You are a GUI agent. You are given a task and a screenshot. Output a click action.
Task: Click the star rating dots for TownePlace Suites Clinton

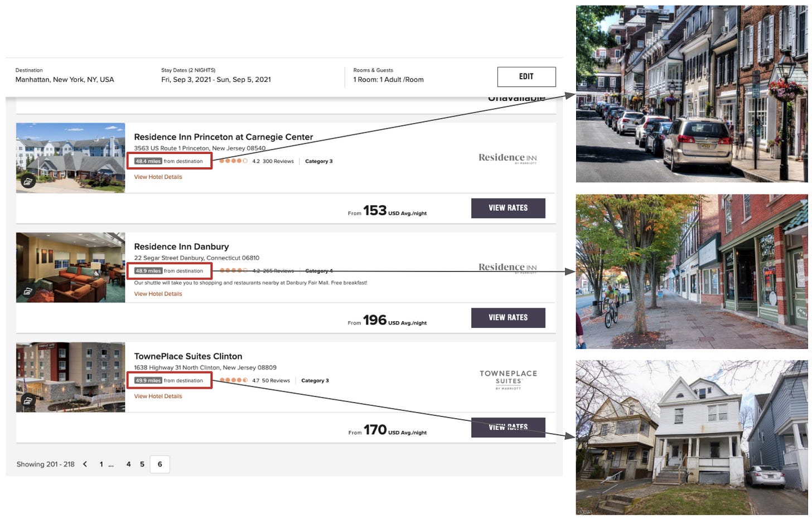tap(234, 381)
